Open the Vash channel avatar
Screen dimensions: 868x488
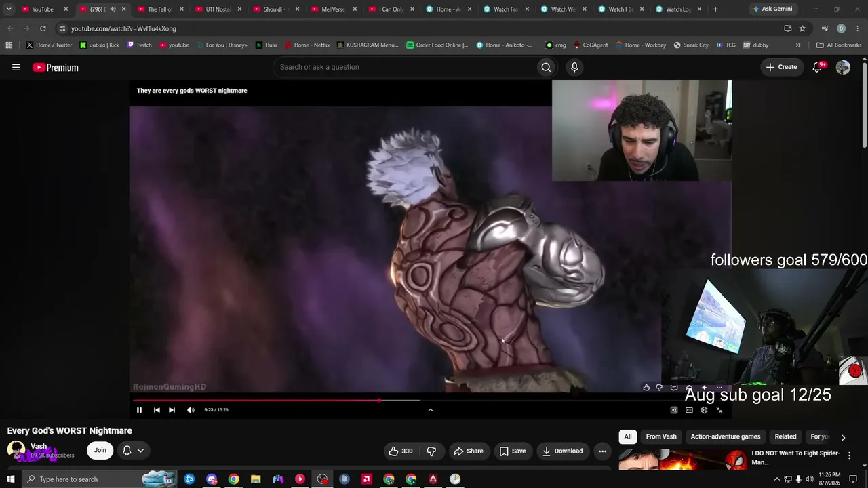click(x=16, y=450)
